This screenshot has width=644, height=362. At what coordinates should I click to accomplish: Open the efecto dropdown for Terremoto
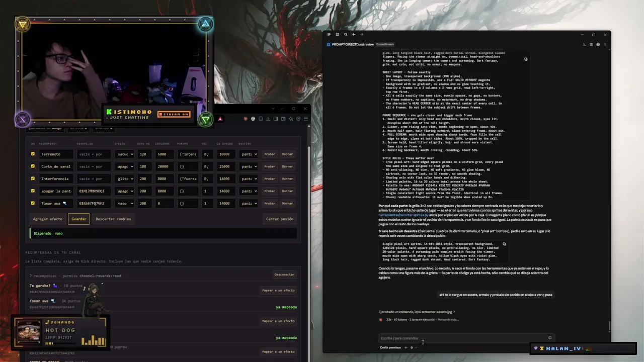pyautogui.click(x=124, y=154)
